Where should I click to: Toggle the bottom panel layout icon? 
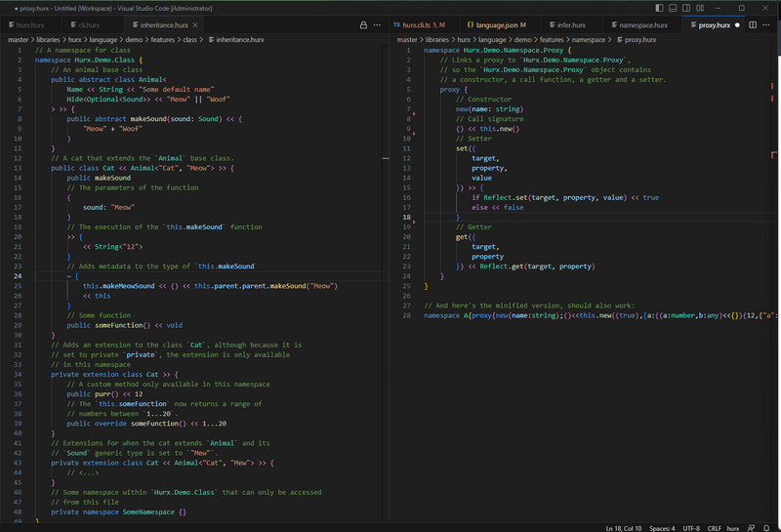[673, 8]
